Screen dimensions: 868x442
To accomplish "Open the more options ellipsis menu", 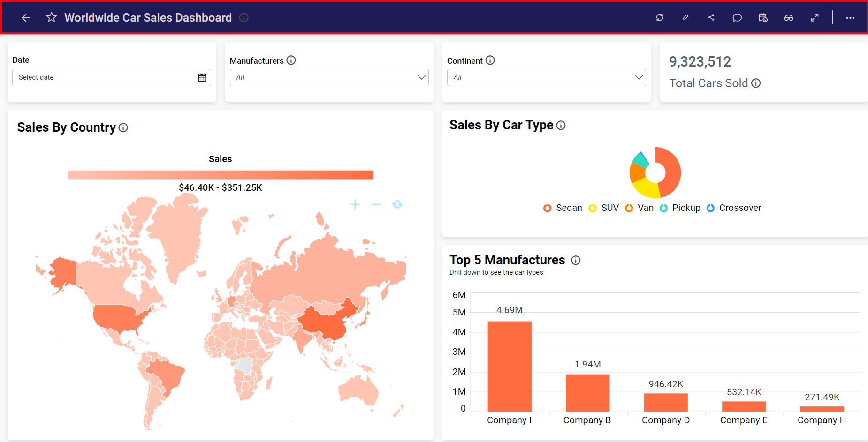I will [850, 18].
